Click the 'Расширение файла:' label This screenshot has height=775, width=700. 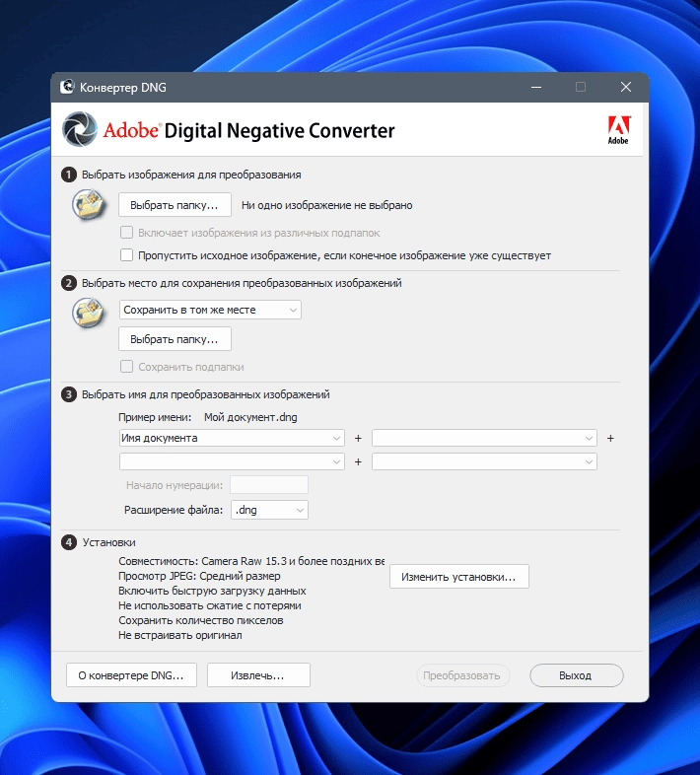coord(174,510)
